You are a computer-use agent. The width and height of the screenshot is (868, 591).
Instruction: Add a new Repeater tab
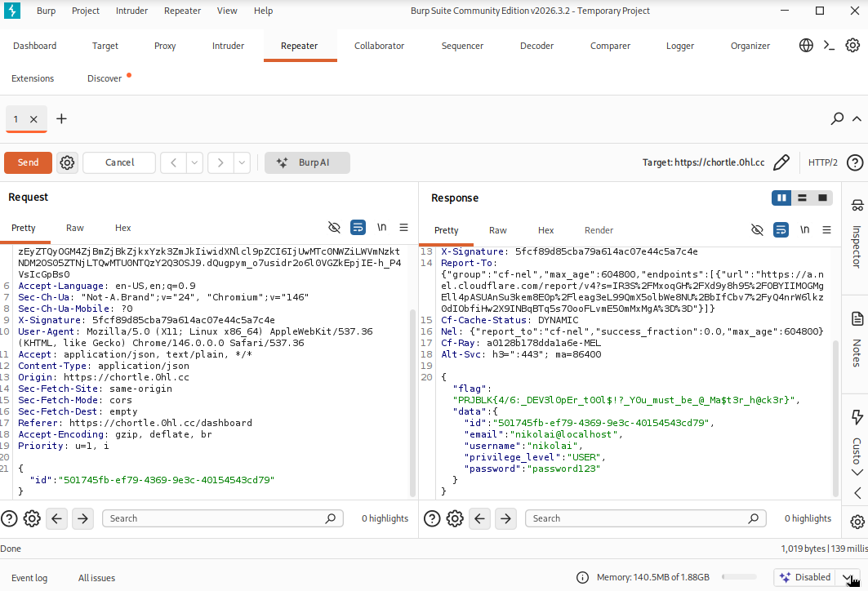pos(61,118)
